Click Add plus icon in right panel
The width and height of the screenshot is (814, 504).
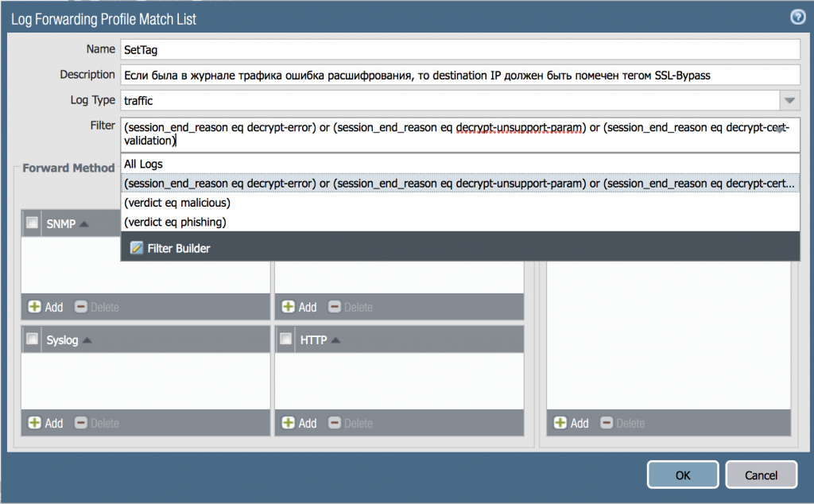coord(560,423)
